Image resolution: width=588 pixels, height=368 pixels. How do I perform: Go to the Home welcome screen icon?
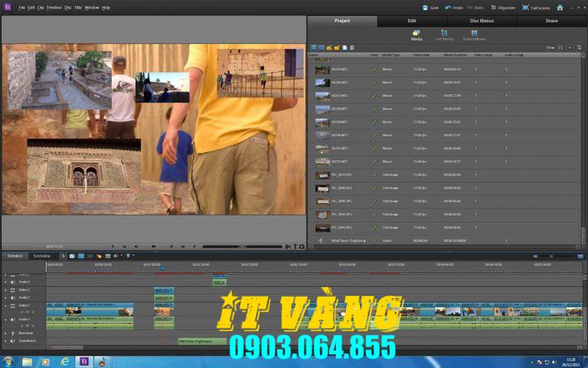click(560, 8)
